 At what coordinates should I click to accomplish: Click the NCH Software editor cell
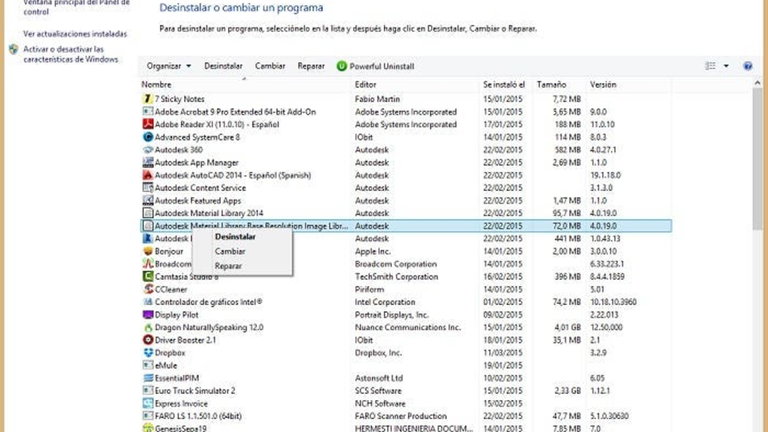tap(380, 404)
